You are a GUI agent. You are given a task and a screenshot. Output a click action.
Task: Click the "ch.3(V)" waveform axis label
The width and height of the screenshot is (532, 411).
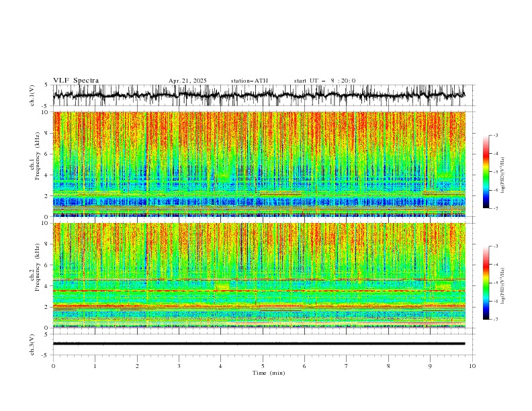point(32,345)
